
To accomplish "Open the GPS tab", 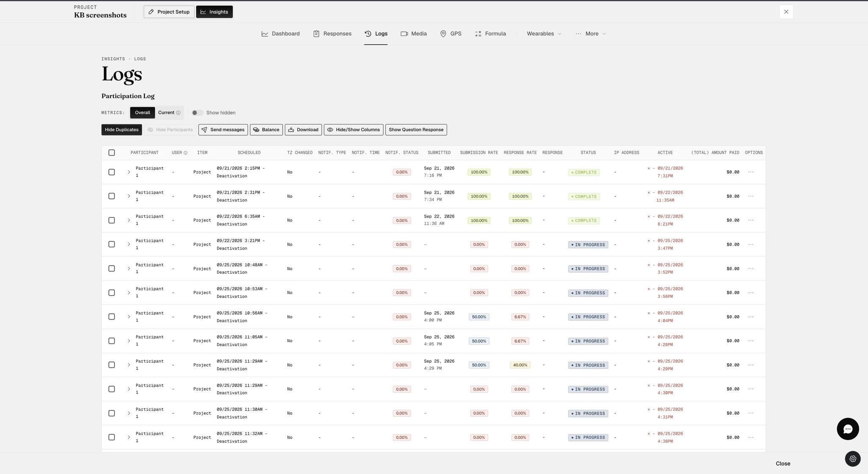I will point(451,34).
